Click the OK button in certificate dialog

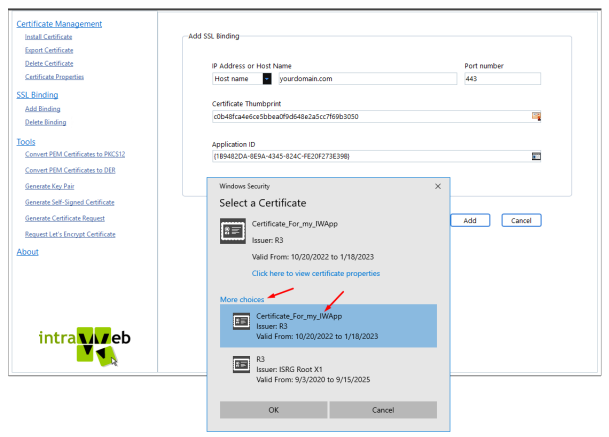[x=273, y=410]
